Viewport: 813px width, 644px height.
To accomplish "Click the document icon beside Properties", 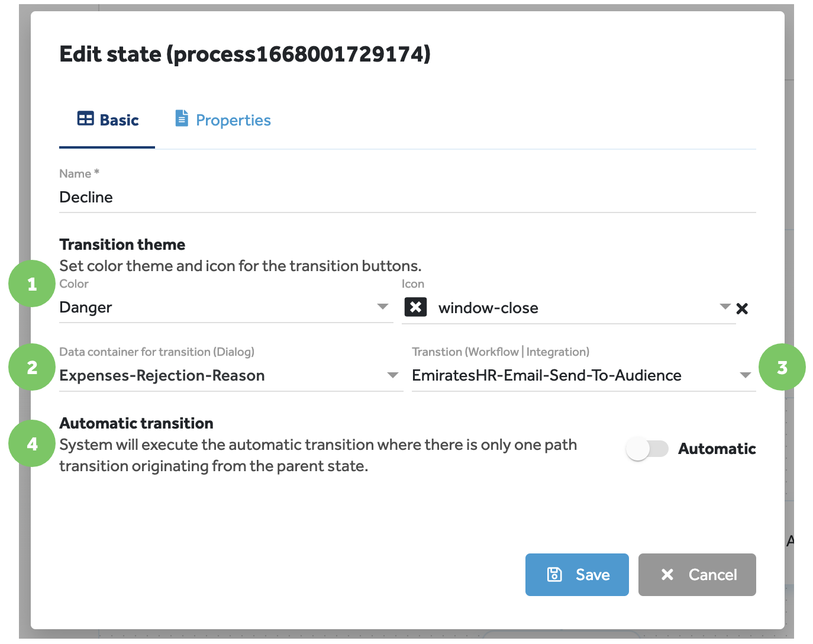I will (x=180, y=118).
